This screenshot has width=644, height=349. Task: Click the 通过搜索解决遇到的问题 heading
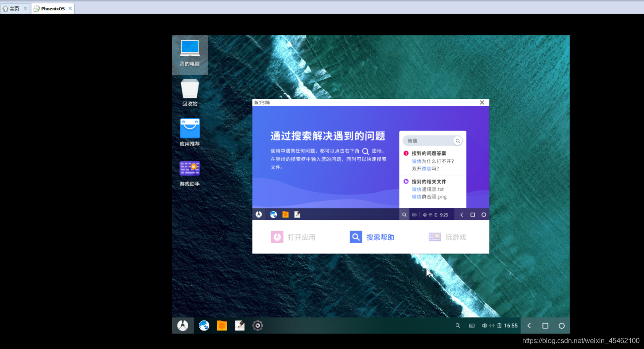coord(328,136)
